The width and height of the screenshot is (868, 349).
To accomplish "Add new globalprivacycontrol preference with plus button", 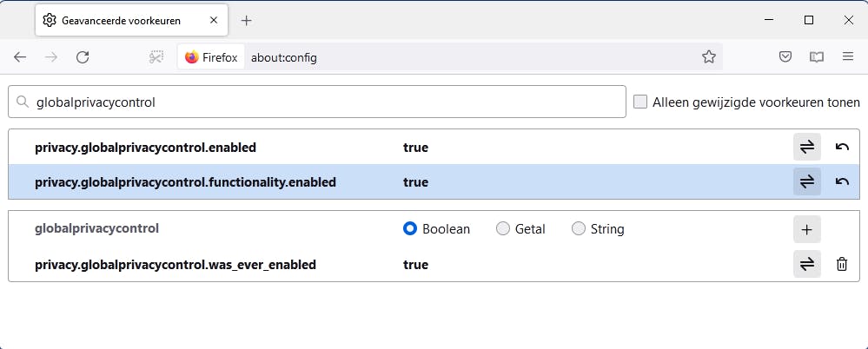I will click(x=806, y=229).
